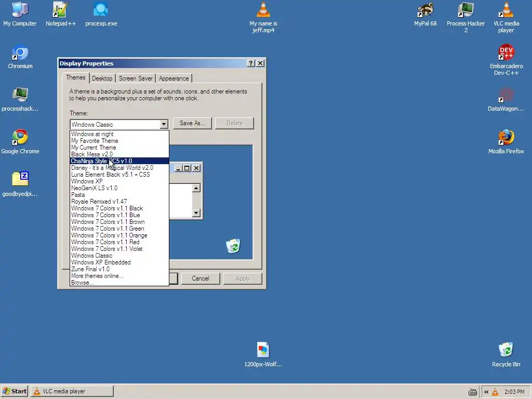Click the disabled Delete button
Screen dimensions: 532x399
(x=234, y=123)
